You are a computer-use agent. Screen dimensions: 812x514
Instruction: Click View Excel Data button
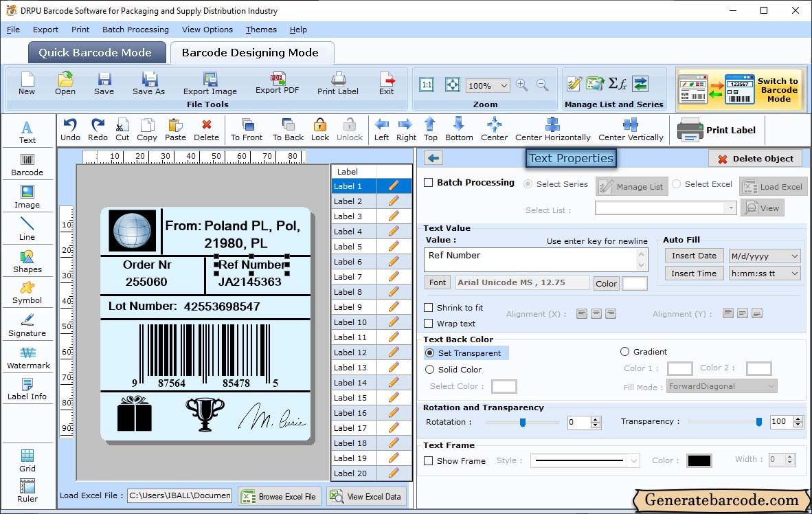pyautogui.click(x=367, y=496)
